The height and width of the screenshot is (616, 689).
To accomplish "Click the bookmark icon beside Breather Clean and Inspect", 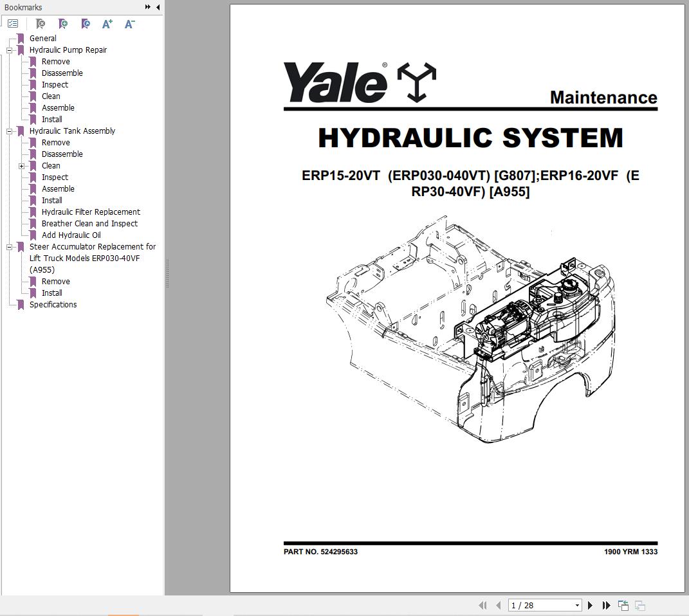I will pyautogui.click(x=33, y=224).
